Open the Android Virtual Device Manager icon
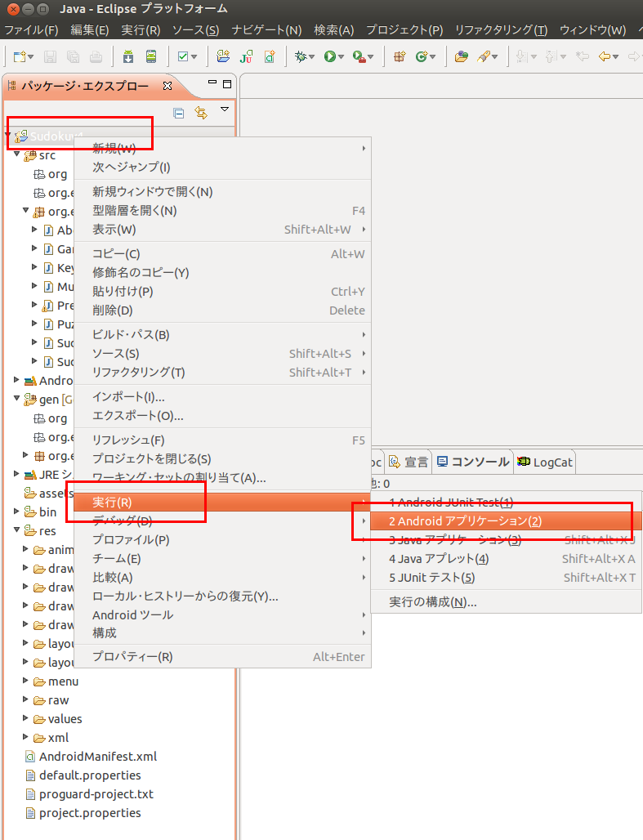643x840 pixels. (151, 56)
